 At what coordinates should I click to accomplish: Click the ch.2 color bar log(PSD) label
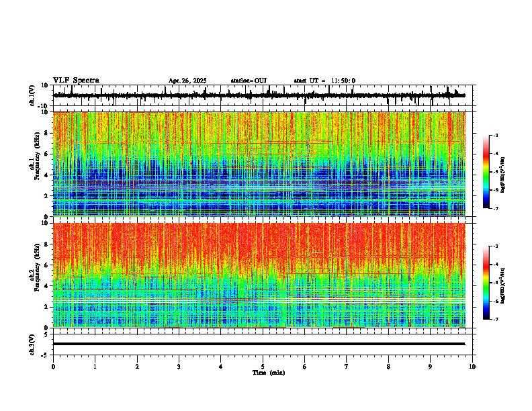pos(502,285)
